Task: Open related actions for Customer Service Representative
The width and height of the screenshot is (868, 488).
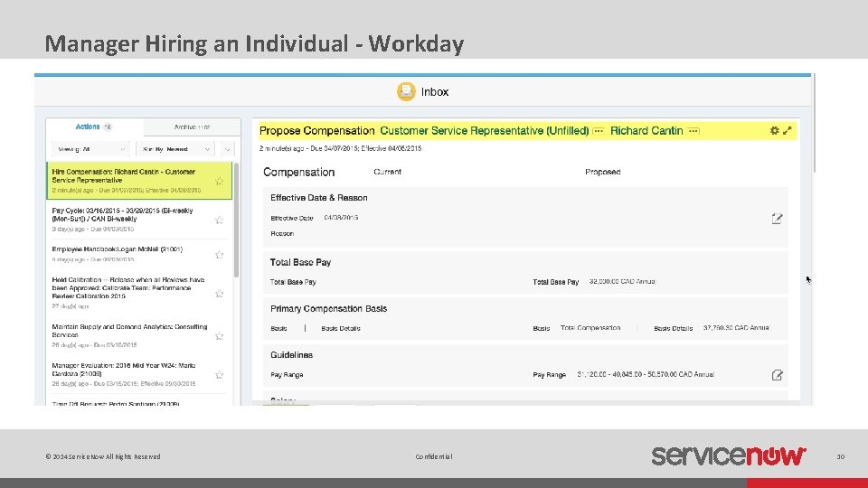Action: [x=599, y=131]
